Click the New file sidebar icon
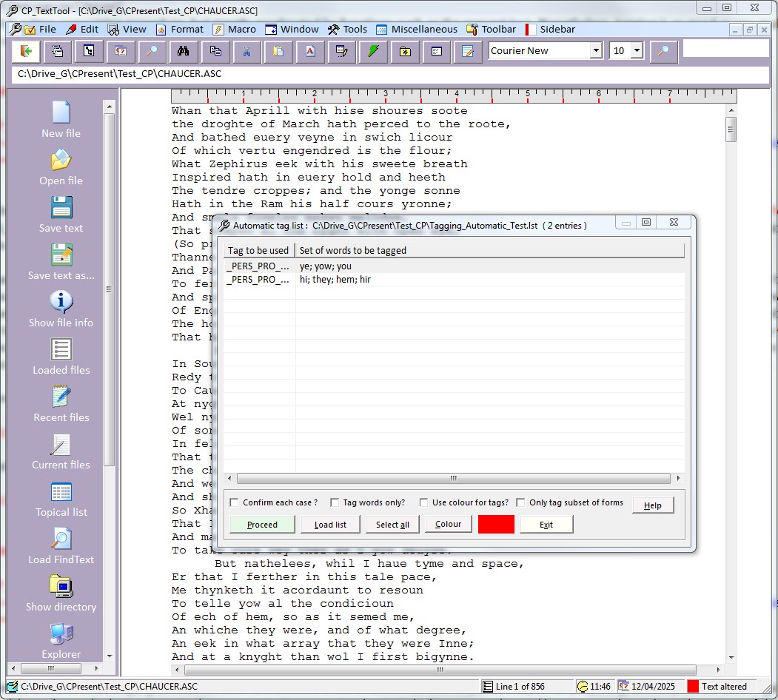778x700 pixels. click(61, 112)
